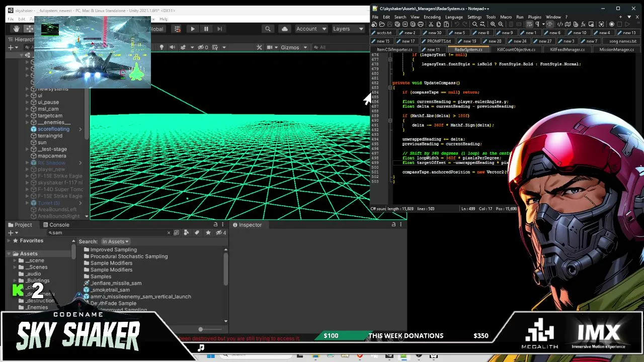Open the Gizmos dropdown
The image size is (644, 362).
pos(293,47)
